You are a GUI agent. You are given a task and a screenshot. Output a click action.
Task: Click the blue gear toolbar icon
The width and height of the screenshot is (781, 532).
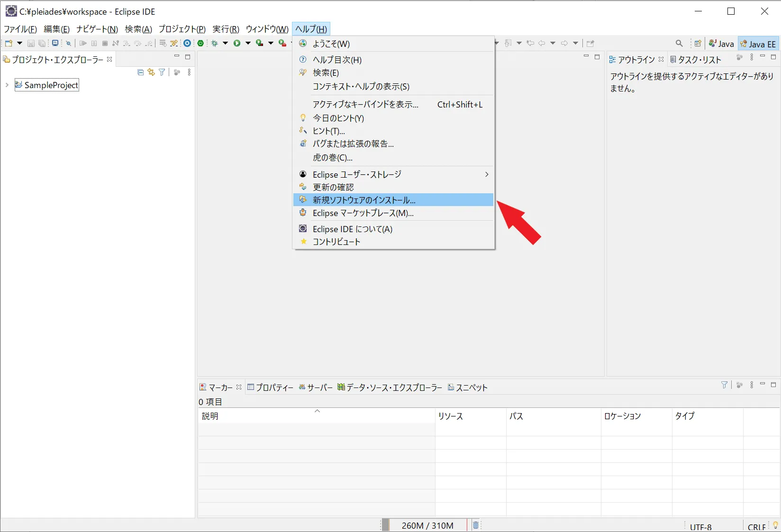click(x=187, y=43)
